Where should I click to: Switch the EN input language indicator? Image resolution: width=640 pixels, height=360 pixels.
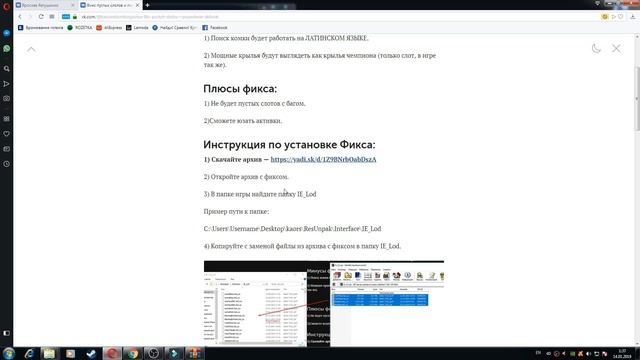point(538,353)
